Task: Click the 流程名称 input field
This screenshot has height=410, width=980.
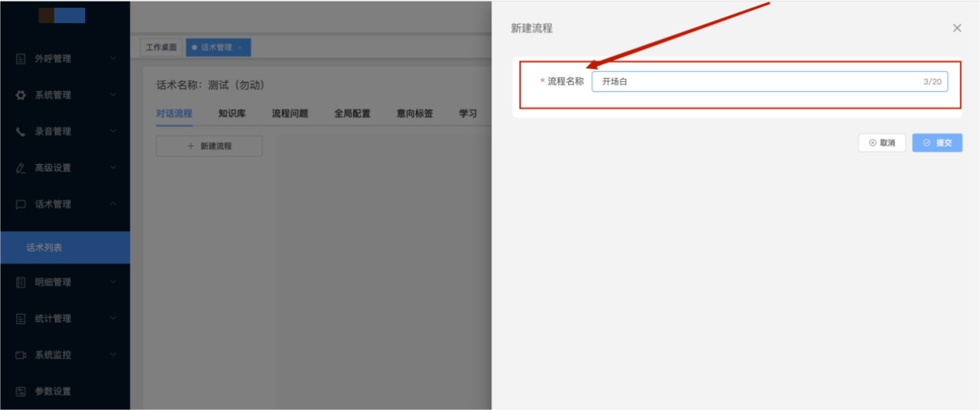Action: (769, 81)
